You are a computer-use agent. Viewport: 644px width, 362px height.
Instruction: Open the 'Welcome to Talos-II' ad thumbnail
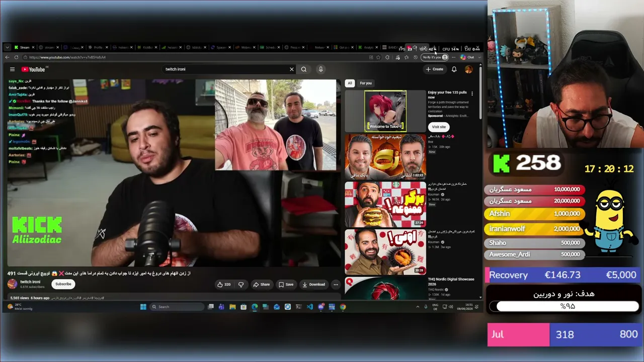(385, 111)
